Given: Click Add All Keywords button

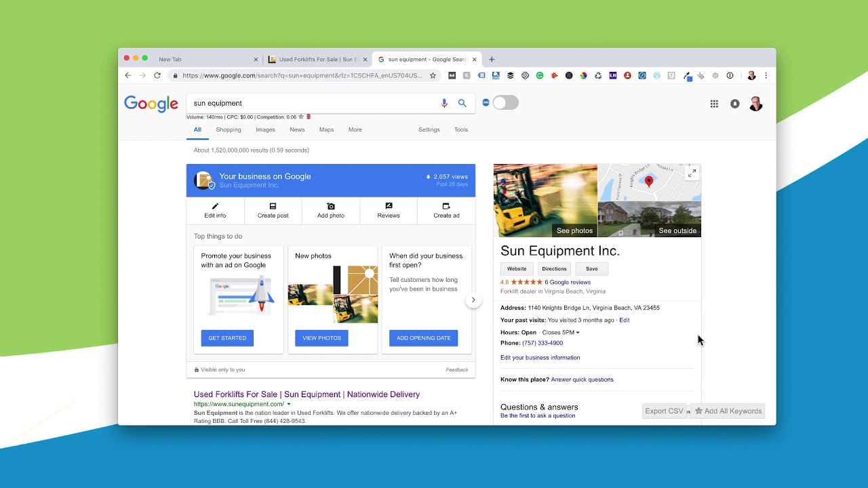Looking at the screenshot, I should pyautogui.click(x=728, y=411).
